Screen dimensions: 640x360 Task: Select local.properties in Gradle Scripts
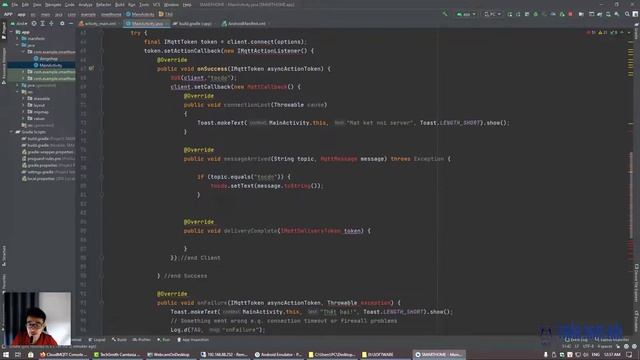click(x=48, y=178)
